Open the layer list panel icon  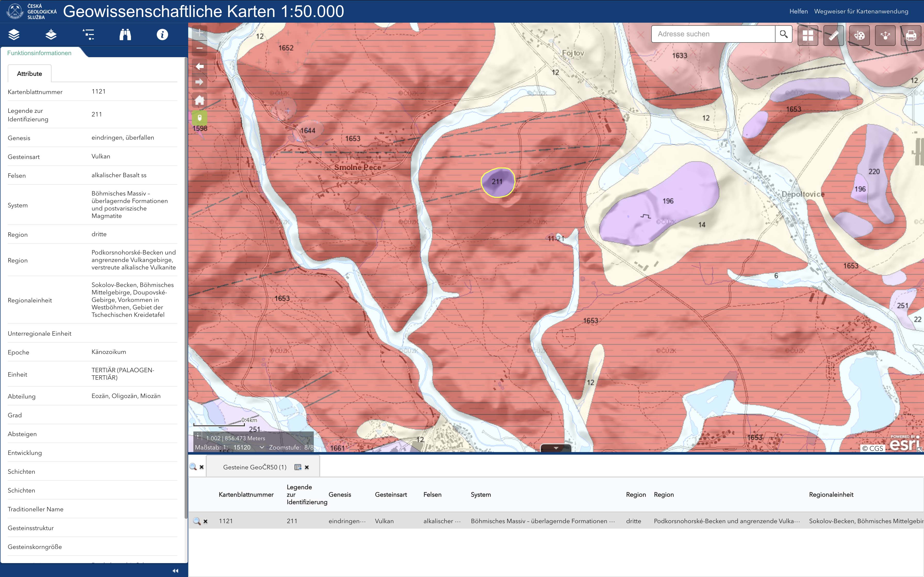tap(14, 35)
